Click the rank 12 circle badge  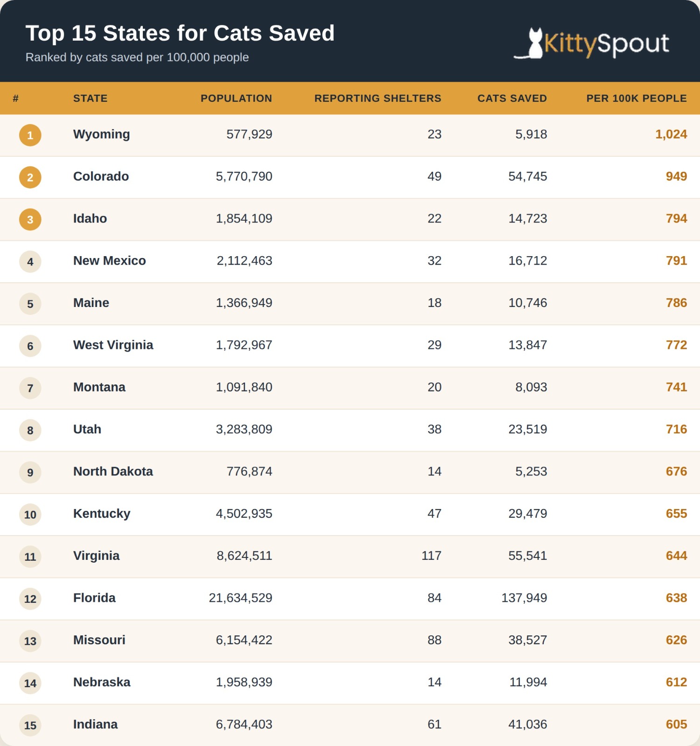[x=30, y=599]
